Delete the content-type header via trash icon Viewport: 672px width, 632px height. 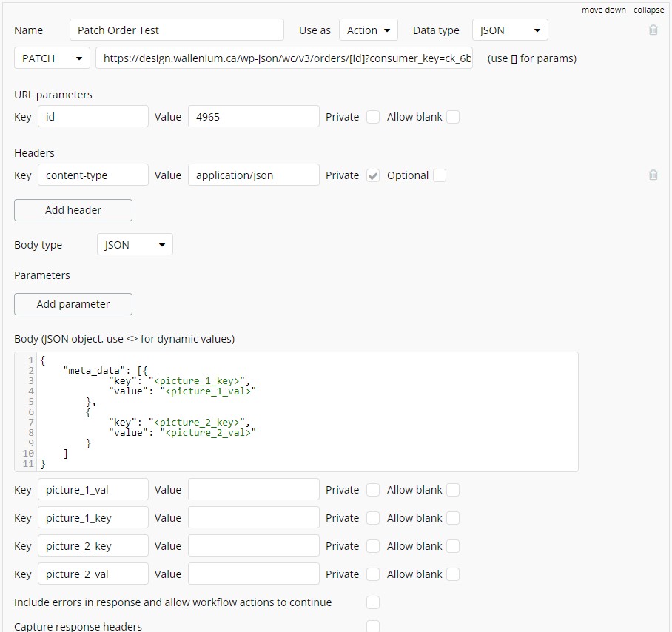click(x=653, y=175)
